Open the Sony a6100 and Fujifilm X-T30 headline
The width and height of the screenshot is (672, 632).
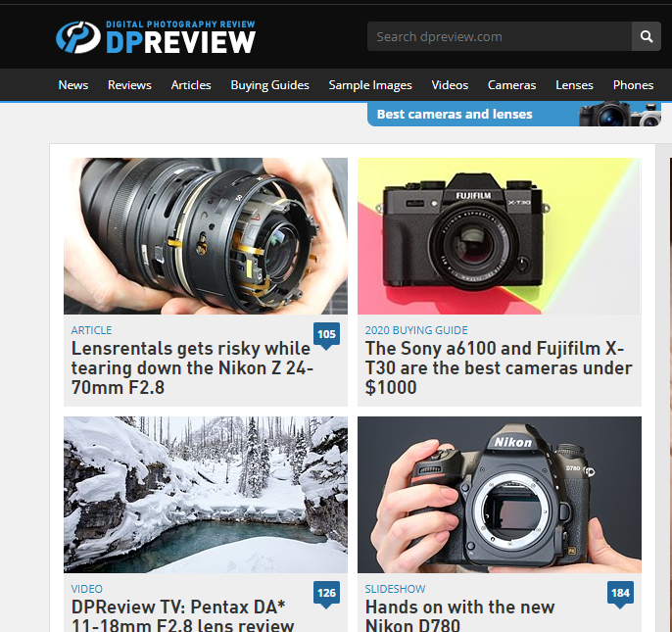click(x=499, y=367)
